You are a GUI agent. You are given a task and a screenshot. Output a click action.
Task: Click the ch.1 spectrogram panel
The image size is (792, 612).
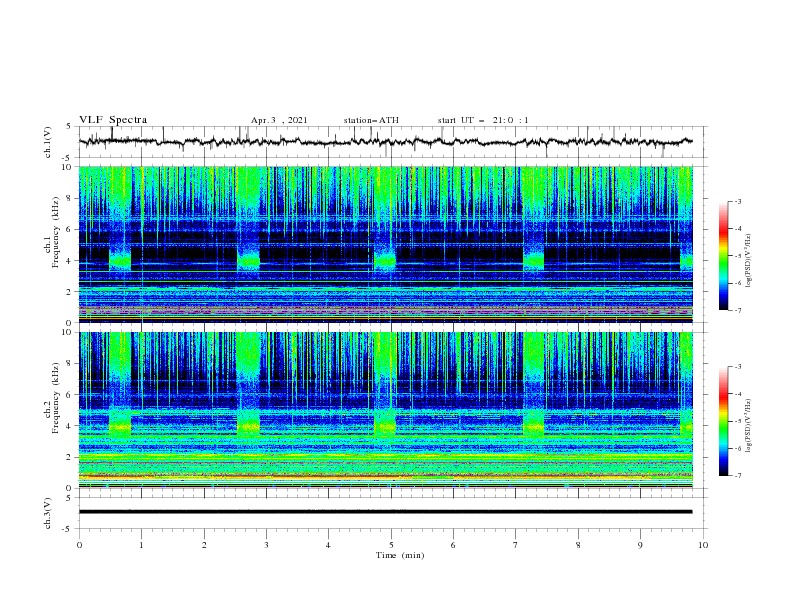[x=386, y=244]
